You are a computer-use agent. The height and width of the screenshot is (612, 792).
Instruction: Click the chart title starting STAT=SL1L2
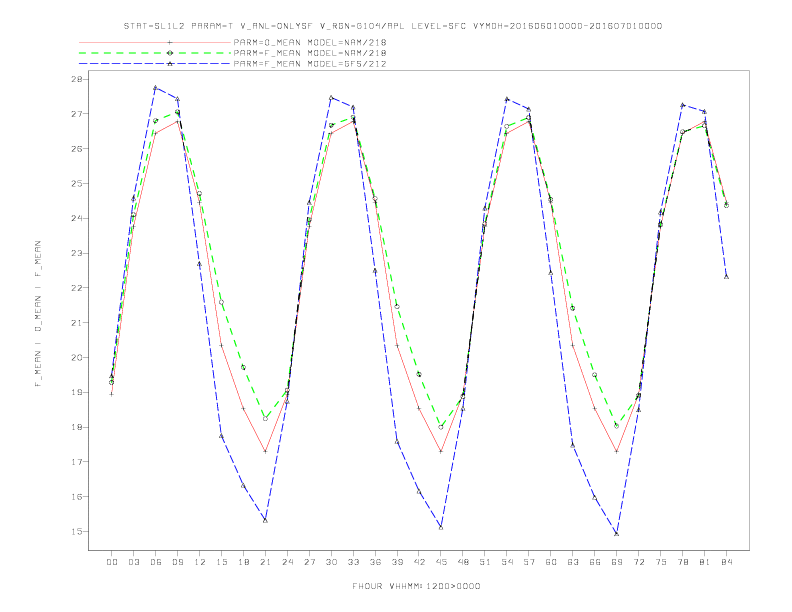393,26
